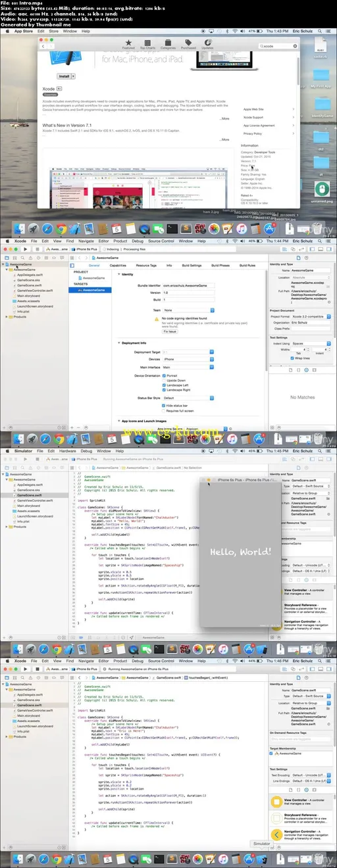The width and height of the screenshot is (337, 868).
Task: Open the Devices dropdown set to iPhone
Action: (x=189, y=359)
